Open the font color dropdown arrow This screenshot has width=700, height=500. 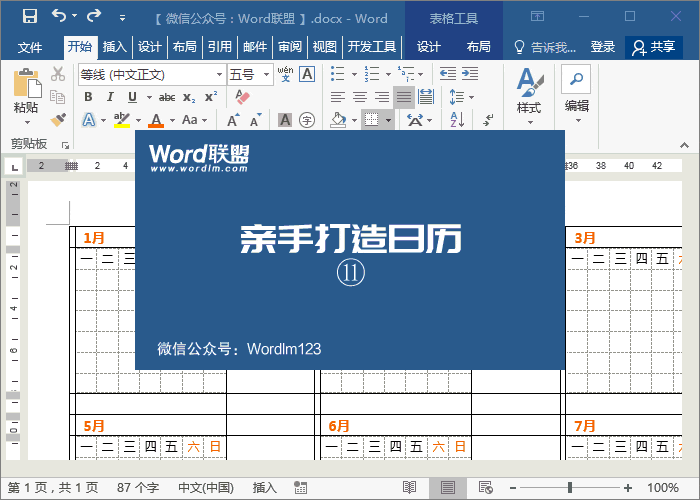tap(172, 120)
